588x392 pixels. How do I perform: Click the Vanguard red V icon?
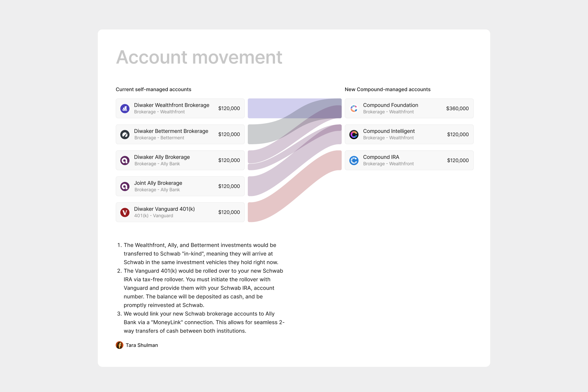pyautogui.click(x=125, y=212)
